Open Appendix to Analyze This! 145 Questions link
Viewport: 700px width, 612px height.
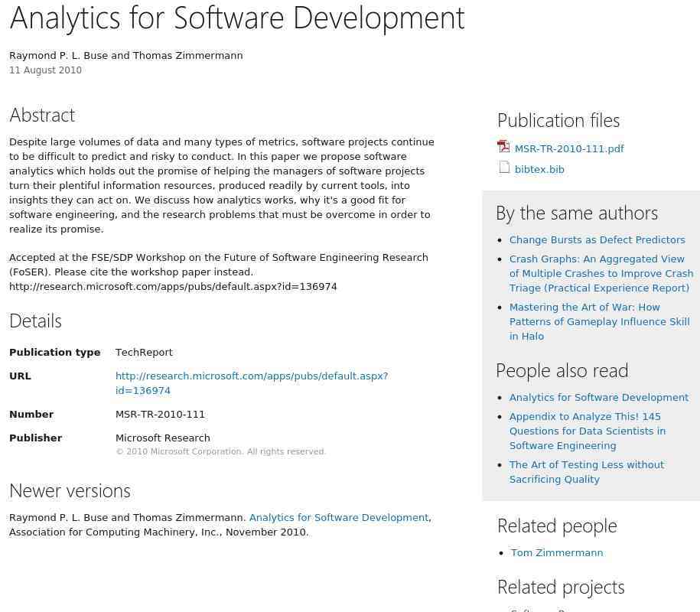(588, 431)
